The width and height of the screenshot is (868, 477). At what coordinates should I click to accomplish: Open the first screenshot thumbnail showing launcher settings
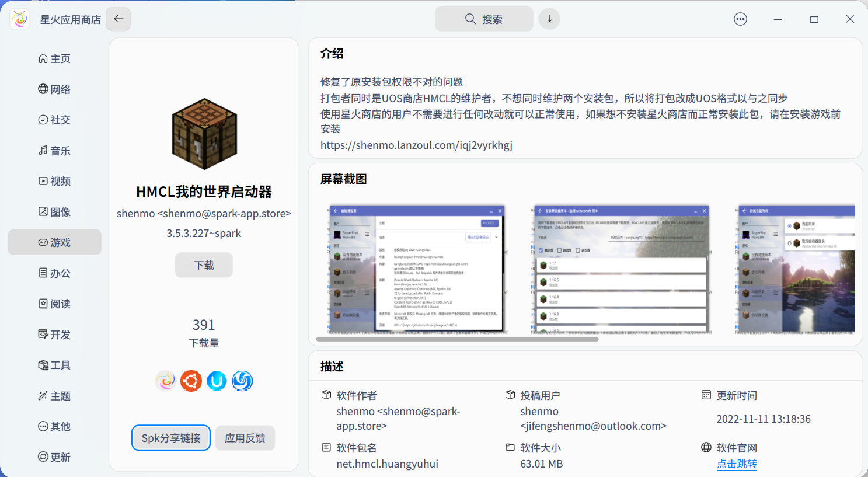(x=418, y=268)
